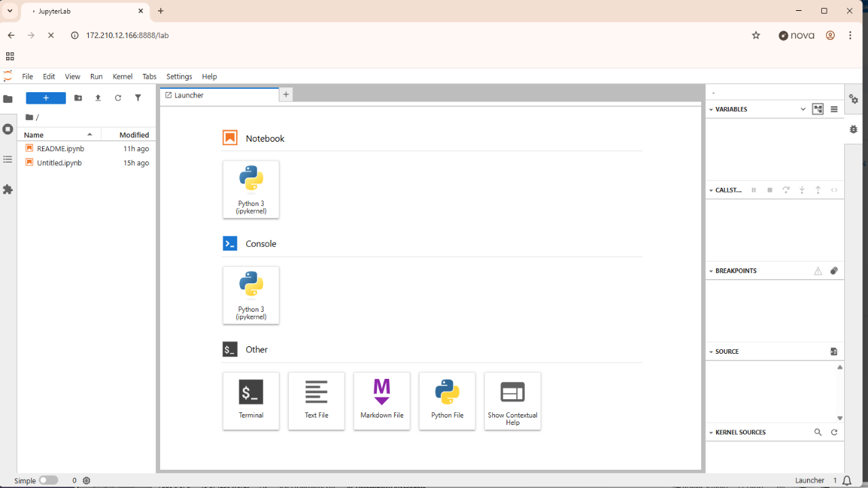868x488 pixels.
Task: Launch Terminal from the Other section
Action: [x=251, y=400]
